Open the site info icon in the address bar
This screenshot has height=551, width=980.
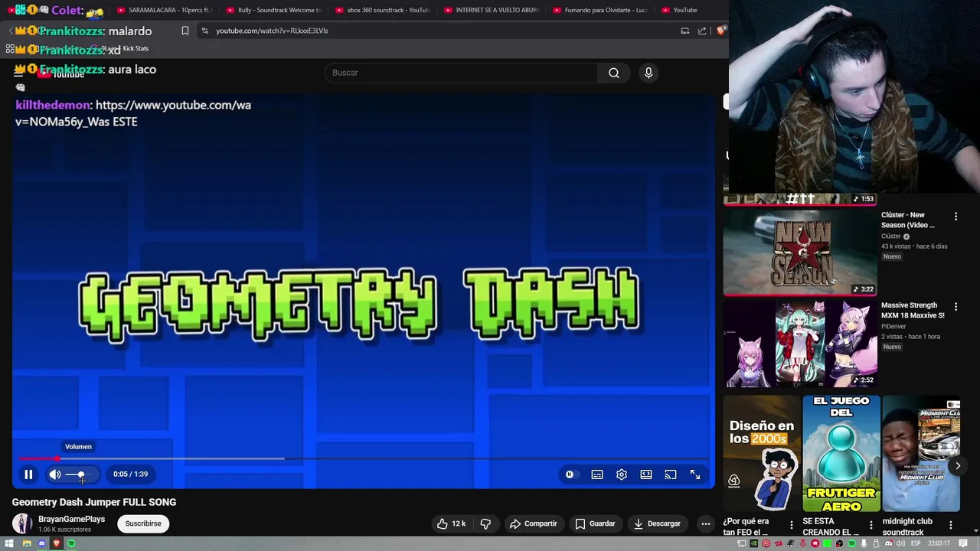(204, 31)
